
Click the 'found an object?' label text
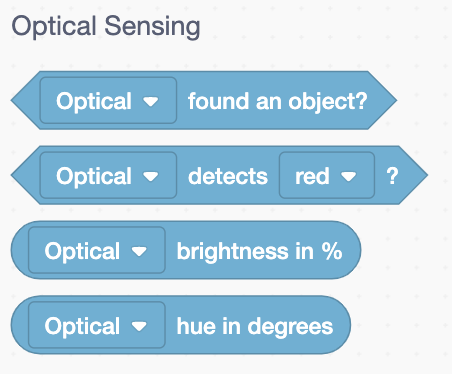[x=278, y=101]
